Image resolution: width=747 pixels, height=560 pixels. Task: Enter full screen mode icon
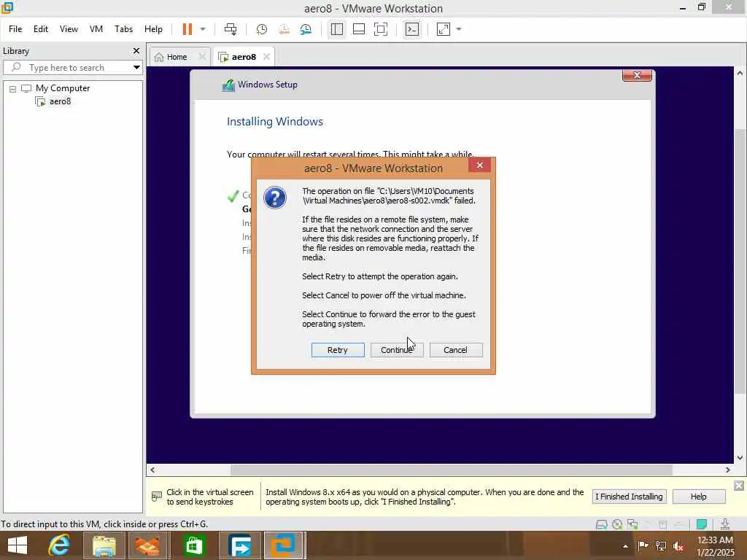tap(381, 29)
